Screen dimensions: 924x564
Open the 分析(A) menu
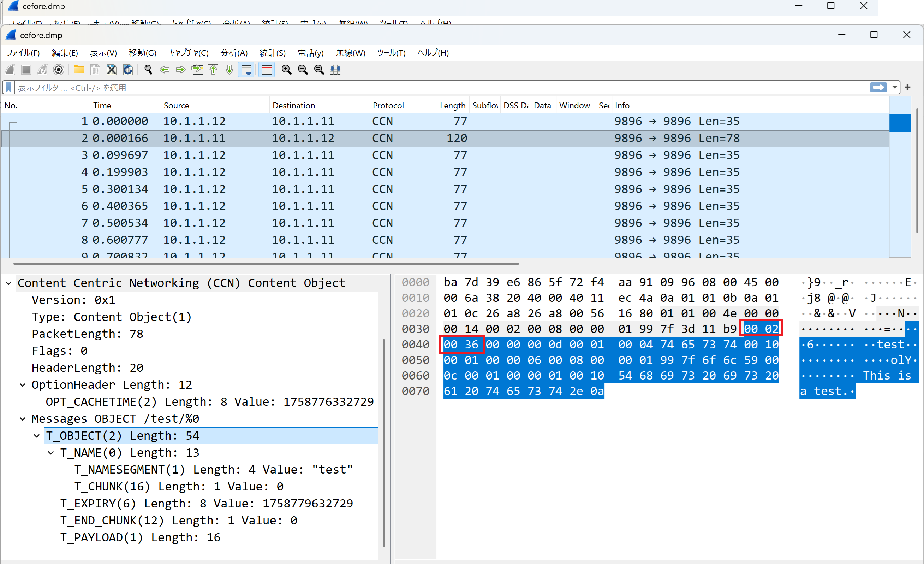point(234,53)
